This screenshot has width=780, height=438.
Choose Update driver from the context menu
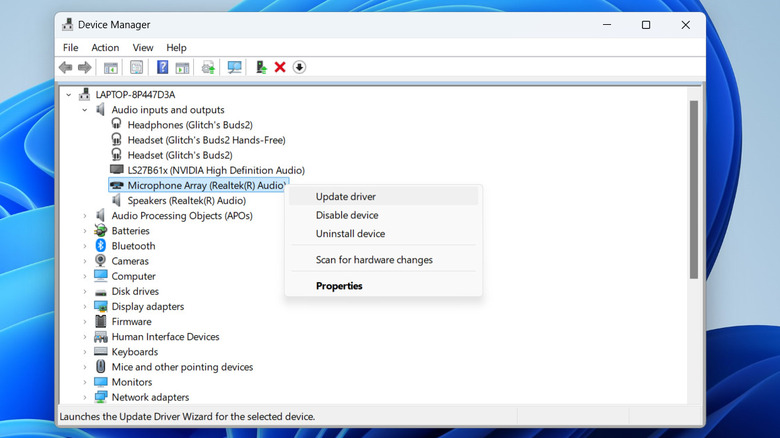(346, 197)
